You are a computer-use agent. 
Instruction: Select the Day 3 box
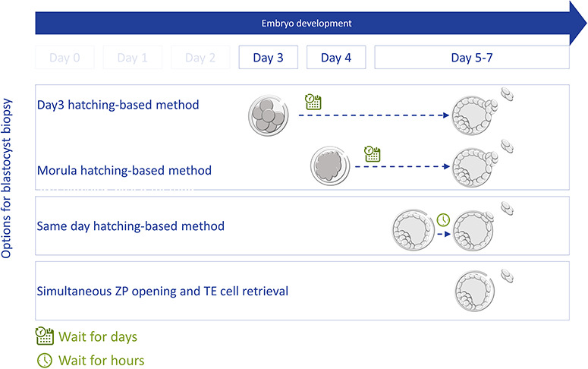[269, 58]
